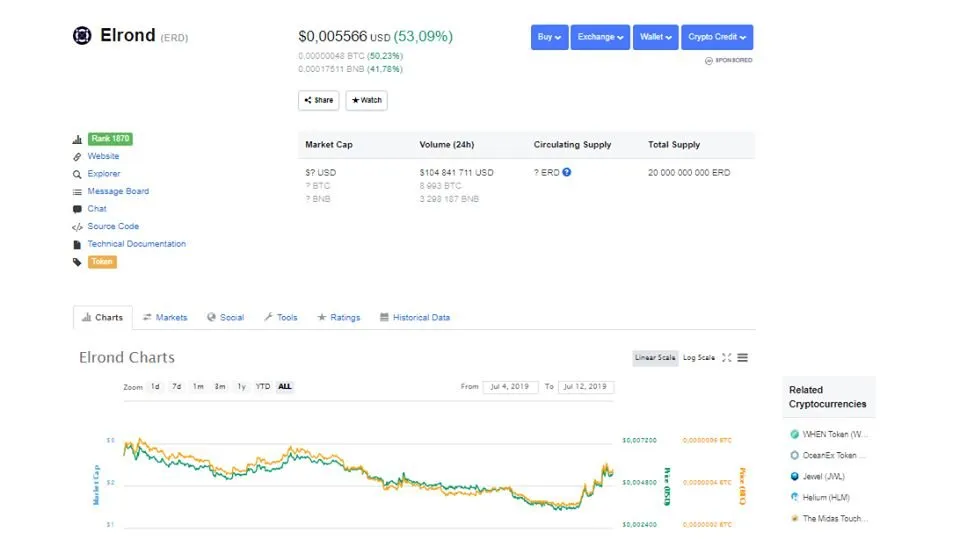Image resolution: width=960 pixels, height=539 pixels.
Task: Click the Website link chain icon
Action: click(77, 157)
